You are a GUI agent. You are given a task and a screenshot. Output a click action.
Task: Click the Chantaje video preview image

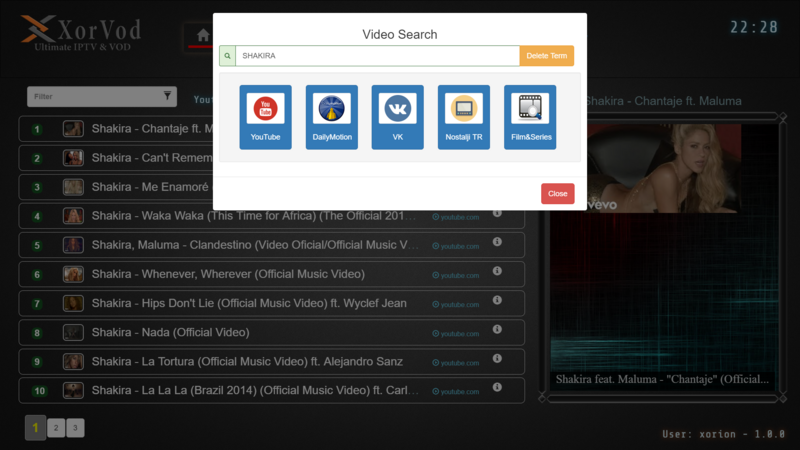click(664, 168)
